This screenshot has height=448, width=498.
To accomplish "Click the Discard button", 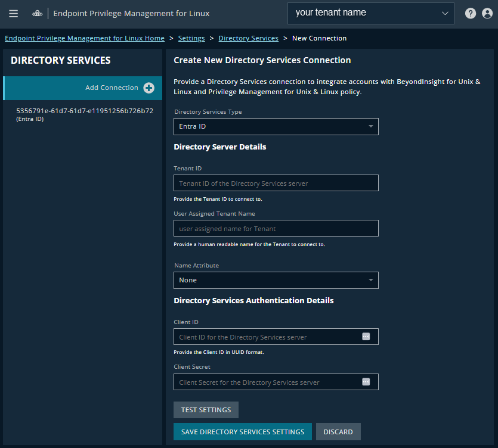I will coord(338,432).
